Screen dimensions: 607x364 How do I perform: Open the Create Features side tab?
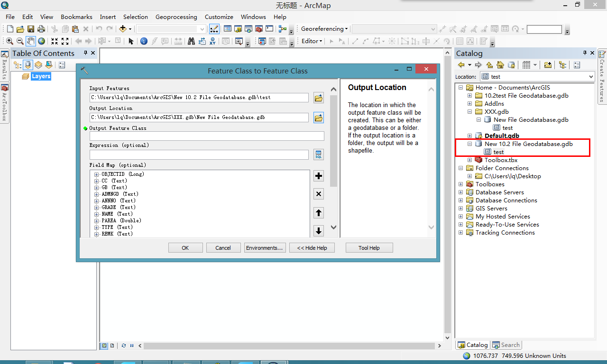pyautogui.click(x=602, y=76)
